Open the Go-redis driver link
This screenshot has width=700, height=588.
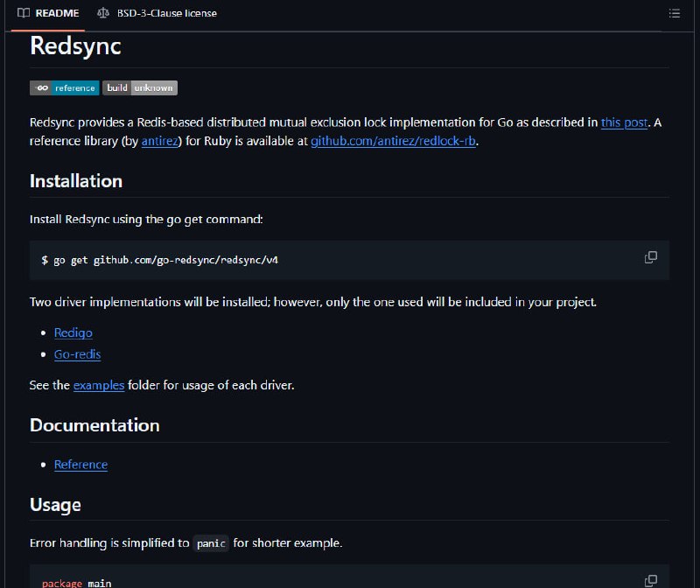pos(77,354)
